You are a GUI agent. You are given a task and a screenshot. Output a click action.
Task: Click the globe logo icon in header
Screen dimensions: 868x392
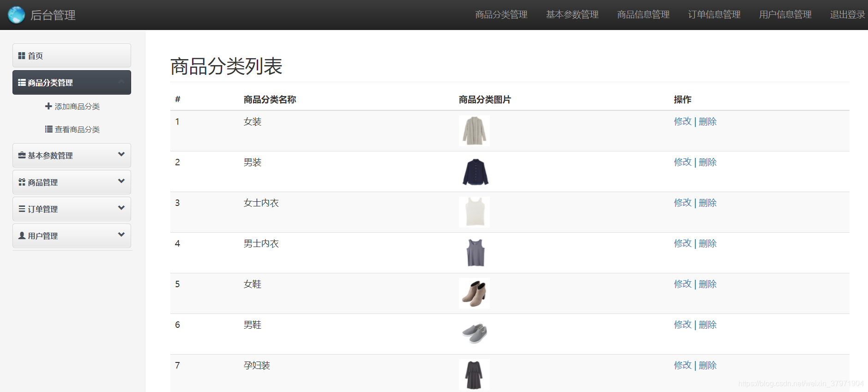16,15
